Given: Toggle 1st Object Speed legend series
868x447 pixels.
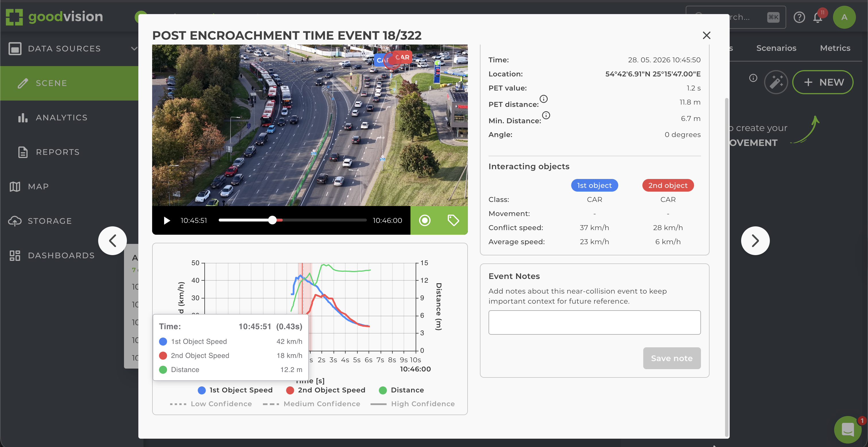Looking at the screenshot, I should [x=235, y=390].
